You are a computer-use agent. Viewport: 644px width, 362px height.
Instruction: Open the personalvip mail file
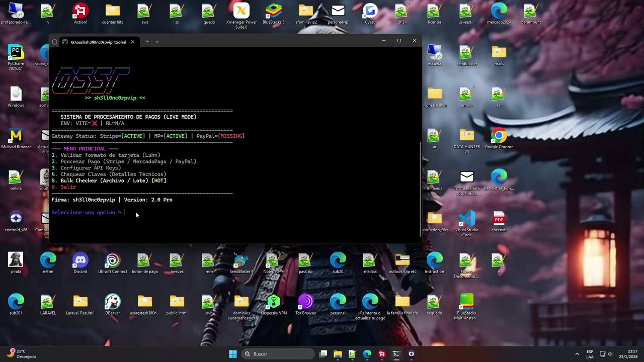[x=338, y=14]
